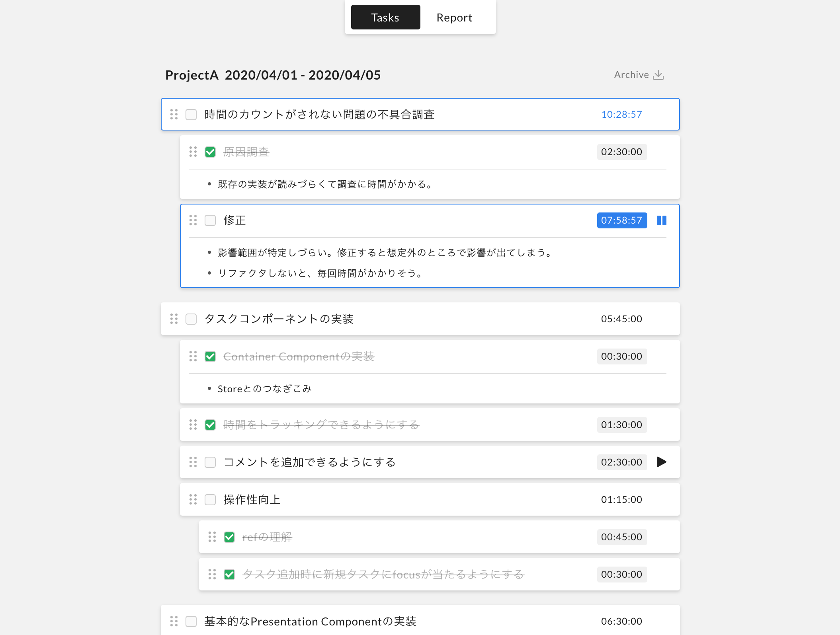Switch to the Report tab
This screenshot has height=635, width=840.
[454, 18]
